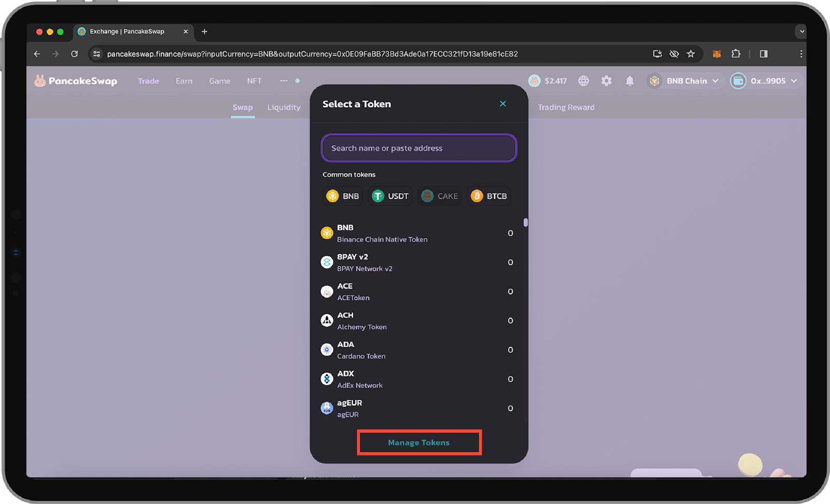The image size is (830, 504).
Task: Reload the PancakeSwap page
Action: click(74, 54)
